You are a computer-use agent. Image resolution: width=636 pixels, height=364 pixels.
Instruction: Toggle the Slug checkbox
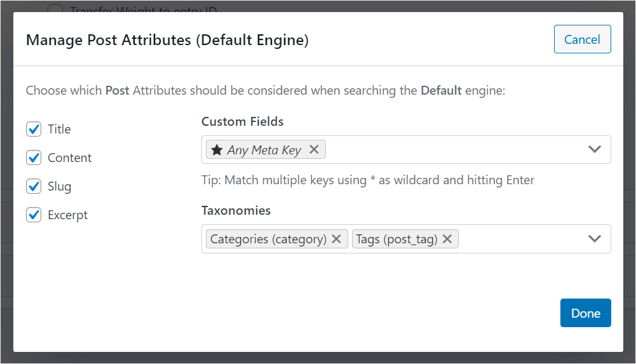point(34,187)
